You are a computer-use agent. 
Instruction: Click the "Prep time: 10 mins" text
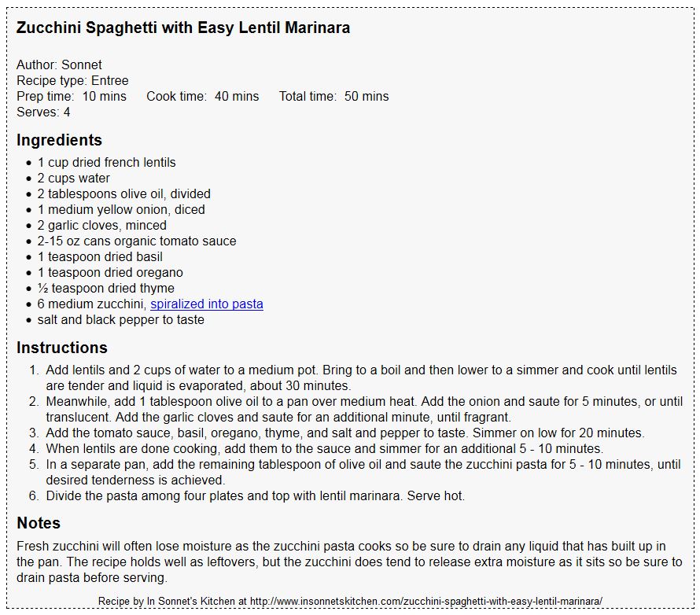(72, 97)
